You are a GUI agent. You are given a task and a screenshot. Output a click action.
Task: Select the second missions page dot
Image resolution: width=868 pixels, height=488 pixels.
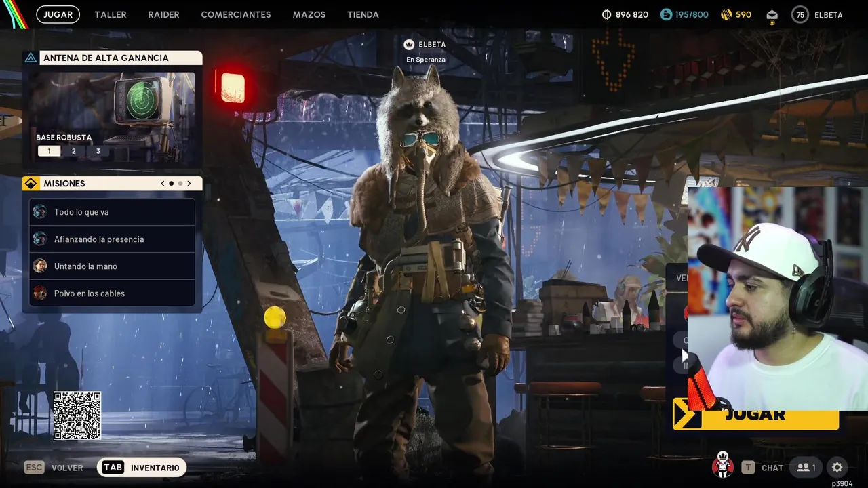[180, 184]
